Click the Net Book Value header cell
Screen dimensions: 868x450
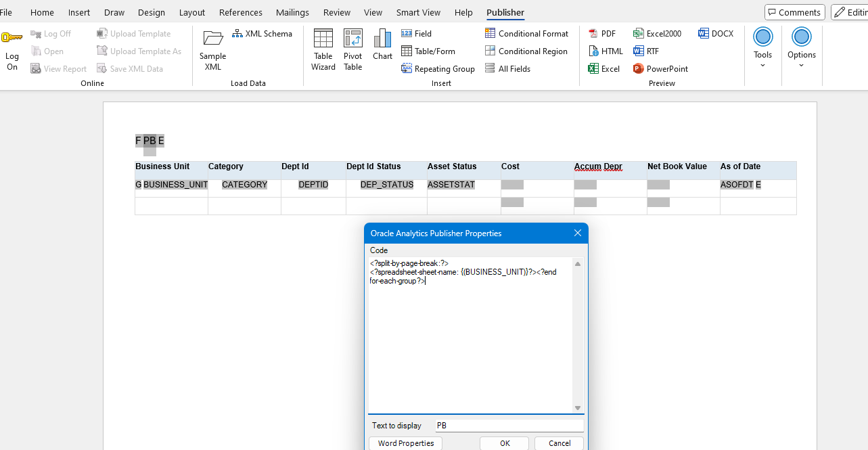(x=683, y=170)
